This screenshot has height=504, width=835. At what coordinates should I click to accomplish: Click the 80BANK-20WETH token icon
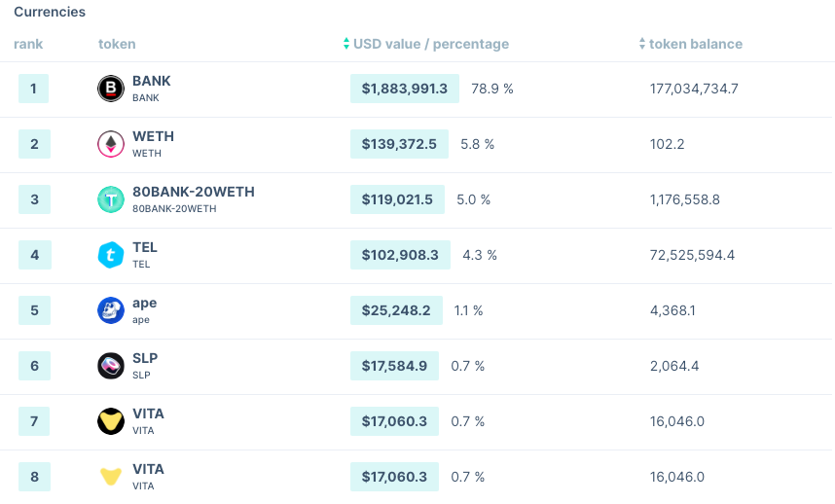point(111,200)
